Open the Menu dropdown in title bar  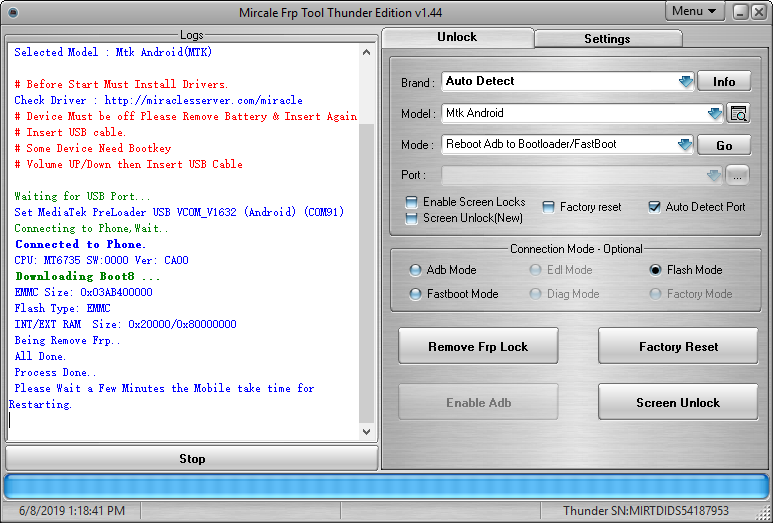click(x=695, y=11)
